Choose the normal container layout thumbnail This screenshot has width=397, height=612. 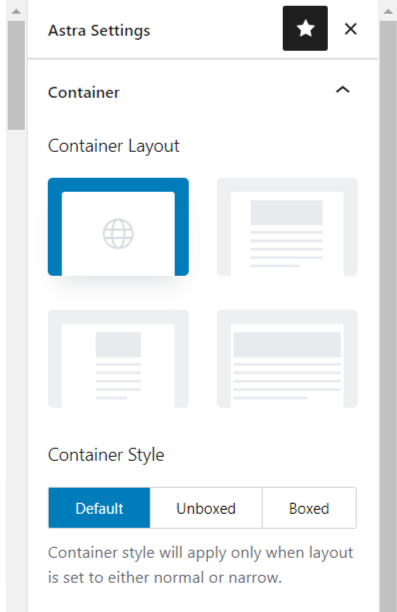[x=287, y=227]
